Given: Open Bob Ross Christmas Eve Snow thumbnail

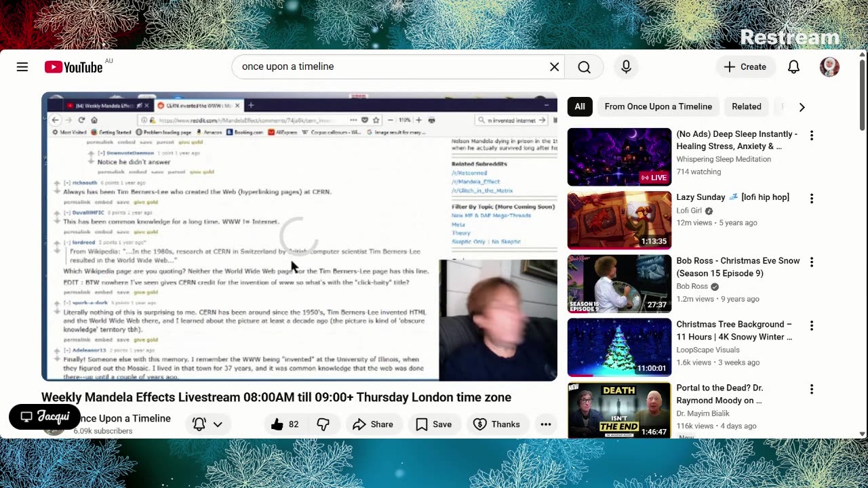Looking at the screenshot, I should 619,284.
